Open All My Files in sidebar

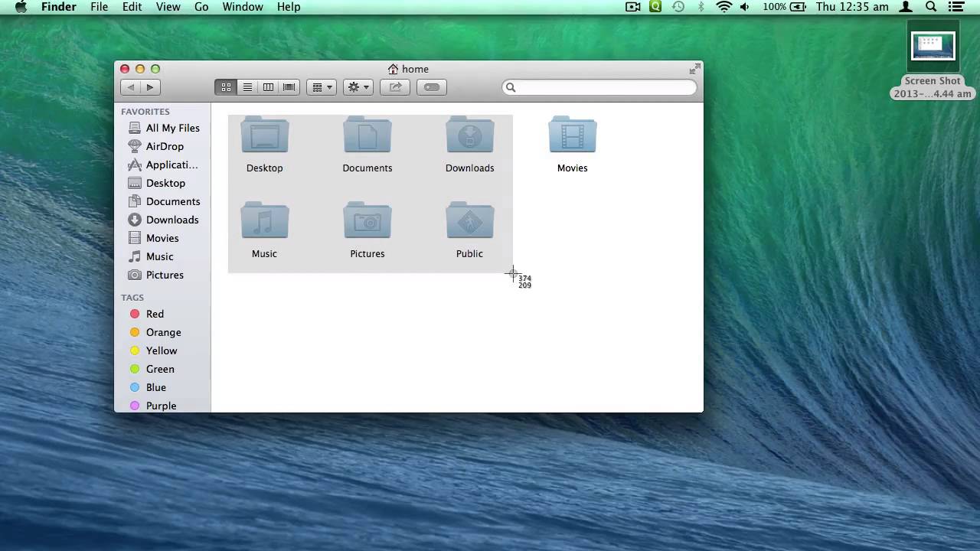pyautogui.click(x=163, y=128)
